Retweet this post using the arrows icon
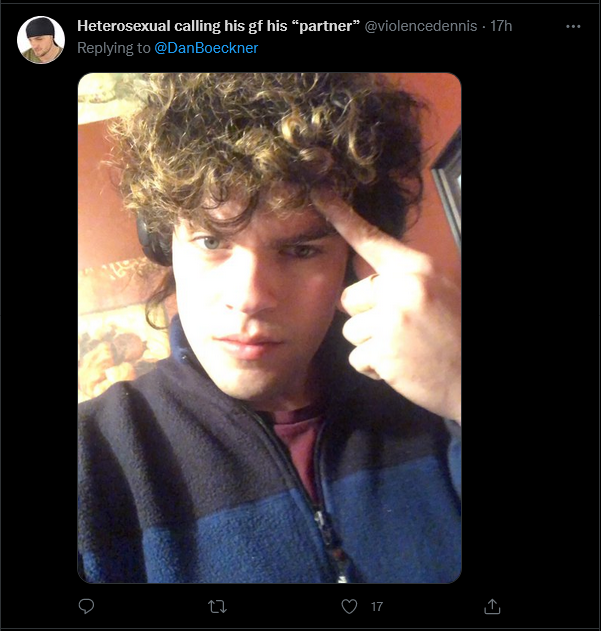 [217, 606]
